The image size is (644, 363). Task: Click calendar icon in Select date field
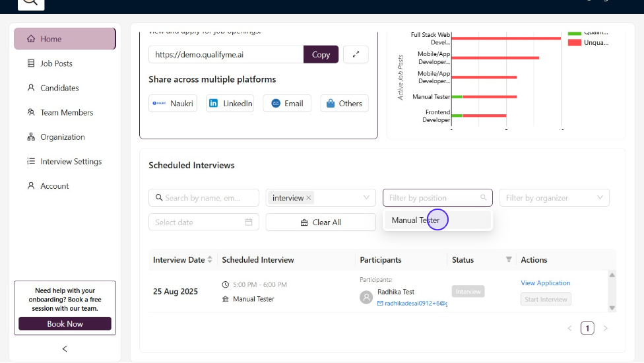pos(249,222)
